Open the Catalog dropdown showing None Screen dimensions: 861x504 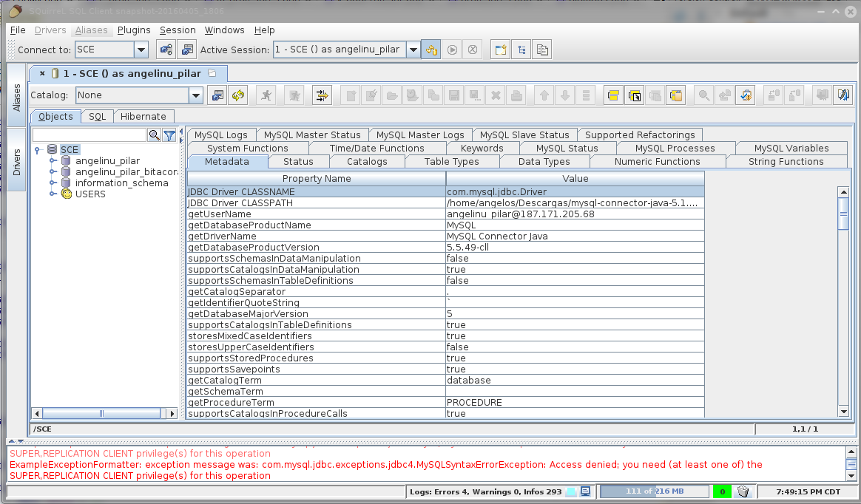click(x=195, y=95)
